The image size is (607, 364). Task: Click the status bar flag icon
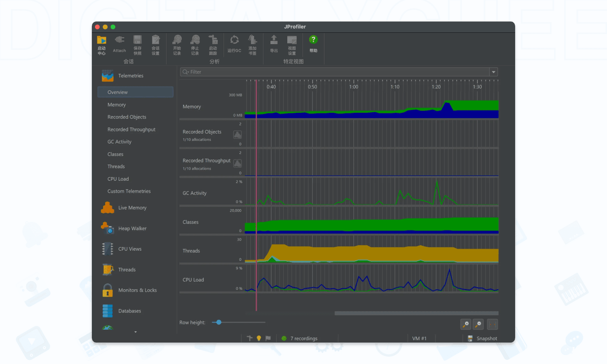tap(268, 339)
